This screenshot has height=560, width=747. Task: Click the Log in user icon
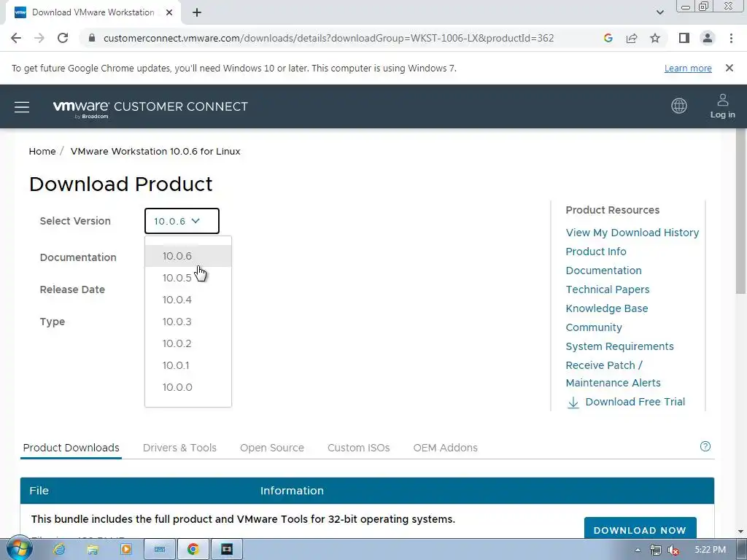(x=722, y=106)
